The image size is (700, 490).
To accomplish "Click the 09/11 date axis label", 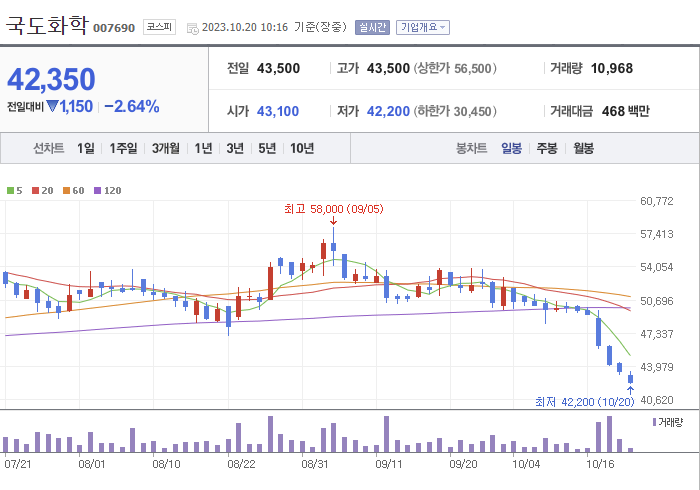I will (x=388, y=464).
